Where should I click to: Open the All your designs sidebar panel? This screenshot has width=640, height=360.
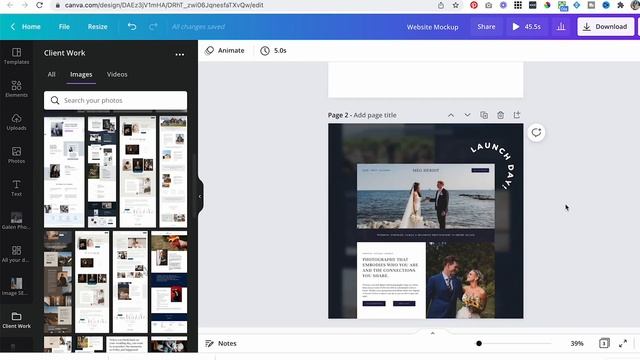coord(16,254)
